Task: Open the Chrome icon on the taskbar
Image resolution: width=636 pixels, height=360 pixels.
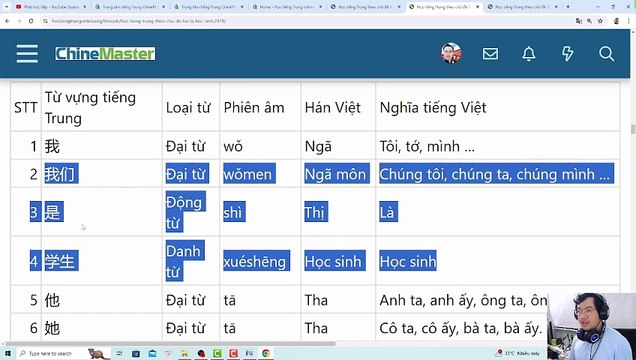Action: [266, 354]
